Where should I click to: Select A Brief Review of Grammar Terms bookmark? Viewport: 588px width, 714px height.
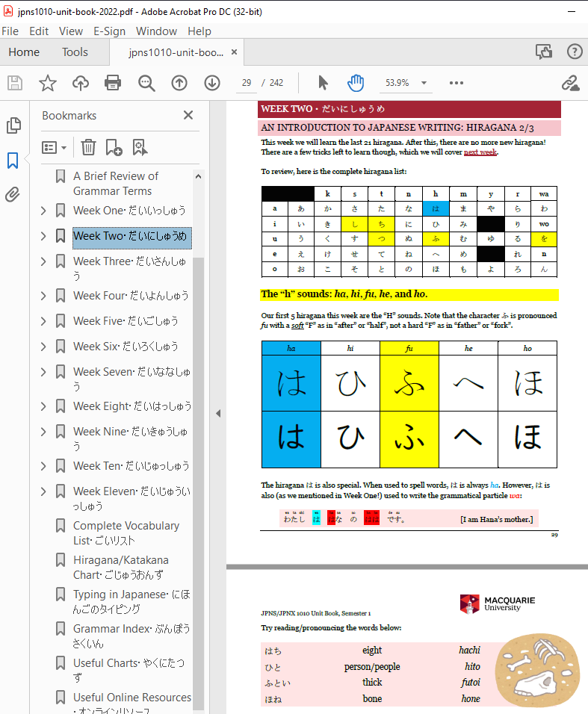(x=116, y=184)
